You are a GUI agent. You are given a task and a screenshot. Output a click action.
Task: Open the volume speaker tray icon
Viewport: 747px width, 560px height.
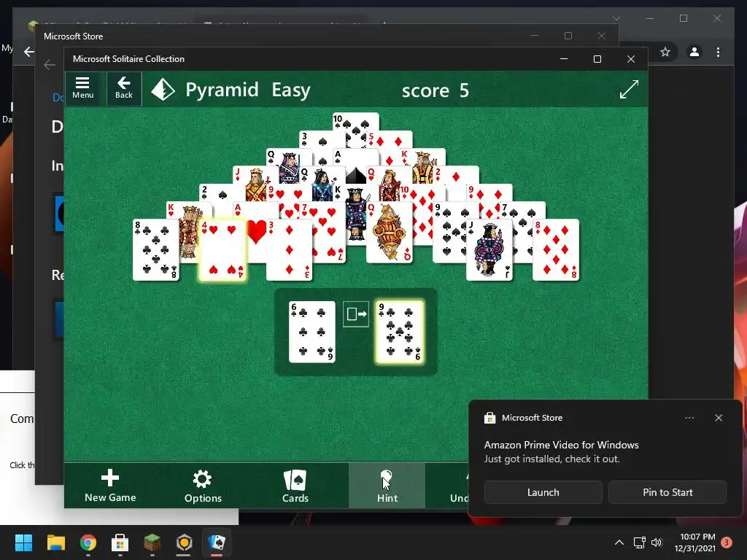pyautogui.click(x=657, y=542)
